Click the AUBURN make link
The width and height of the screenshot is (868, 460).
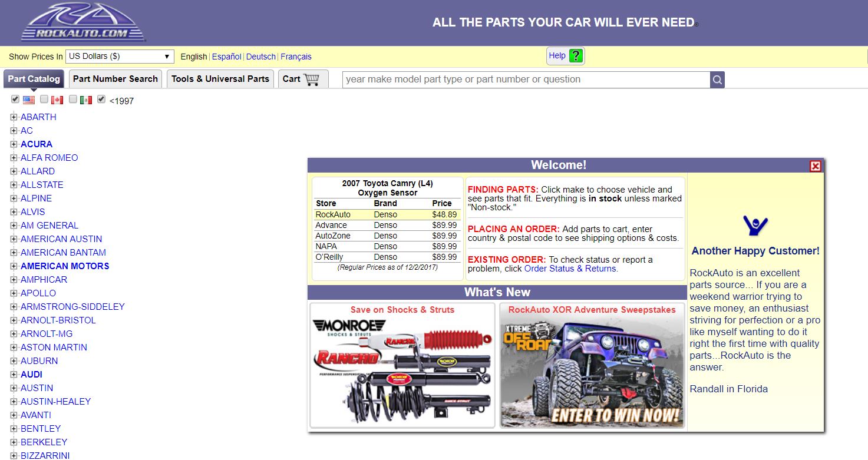39,361
